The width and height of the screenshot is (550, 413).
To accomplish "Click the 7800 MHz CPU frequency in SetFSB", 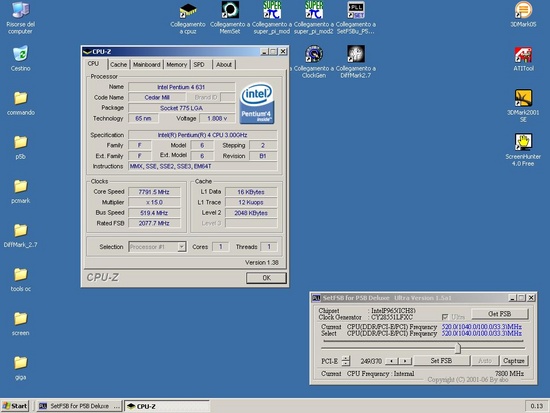I will [509, 373].
